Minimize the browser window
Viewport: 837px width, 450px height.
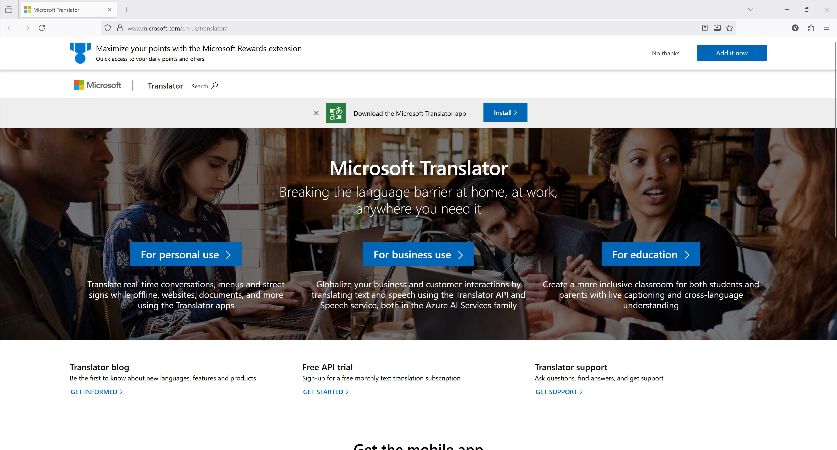coord(787,10)
